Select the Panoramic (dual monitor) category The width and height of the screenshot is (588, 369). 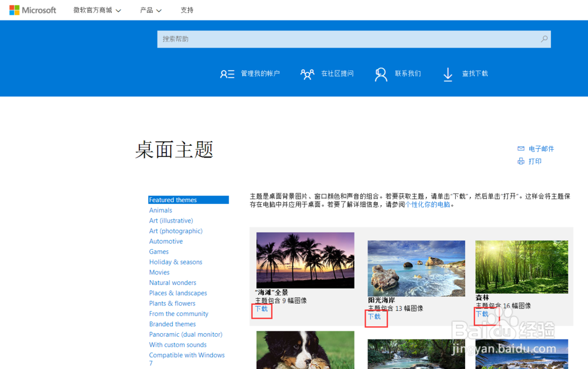click(x=186, y=334)
